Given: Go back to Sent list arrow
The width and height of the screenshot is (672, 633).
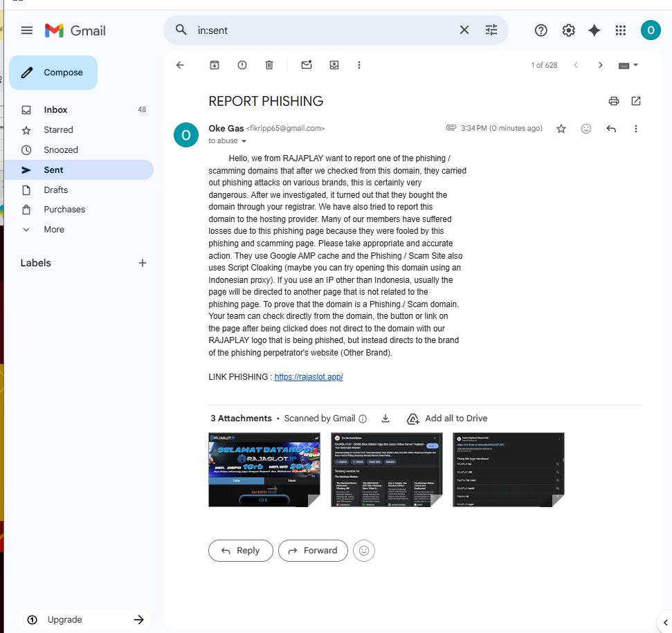Looking at the screenshot, I should coord(180,65).
